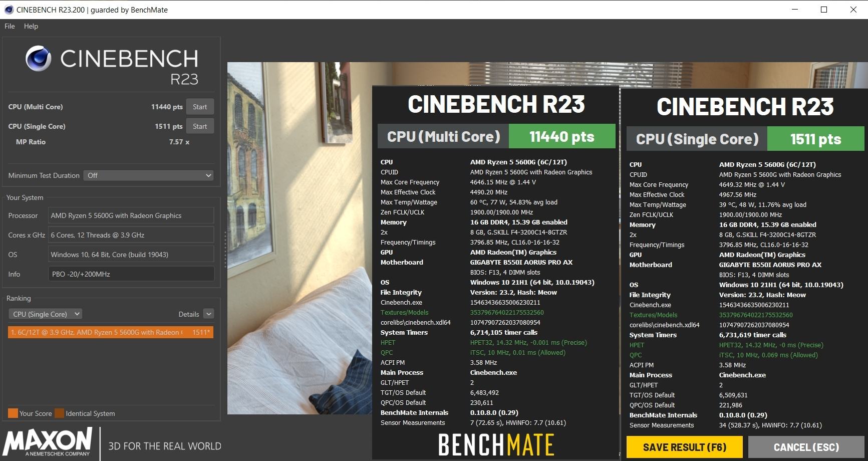Click the Textures/Models hash in multi core panel
868x461 pixels.
tap(507, 312)
